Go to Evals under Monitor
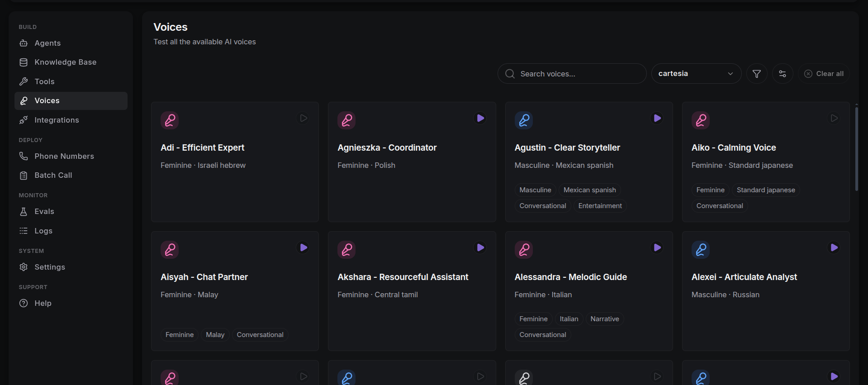868x385 pixels. point(71,211)
